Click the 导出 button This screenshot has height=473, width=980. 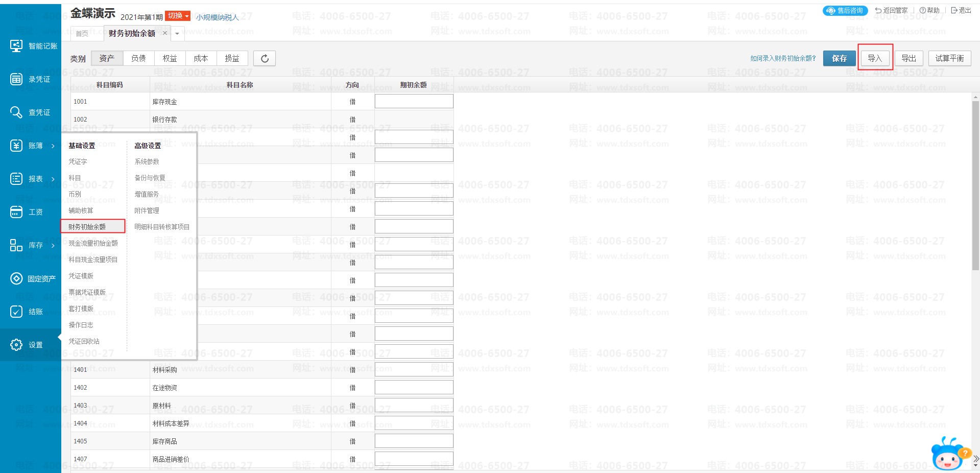pos(909,58)
